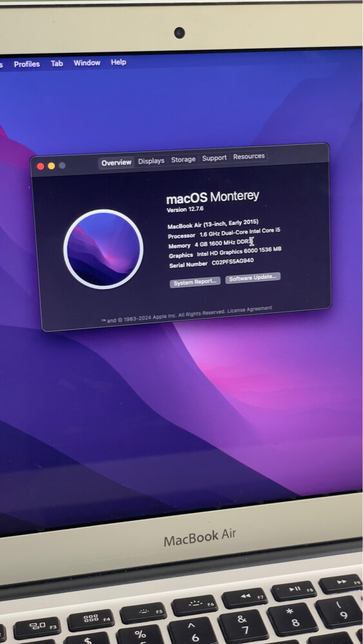Click the 4 GB 1600 MHz memory value
The width and height of the screenshot is (363, 644).
pyautogui.click(x=224, y=243)
